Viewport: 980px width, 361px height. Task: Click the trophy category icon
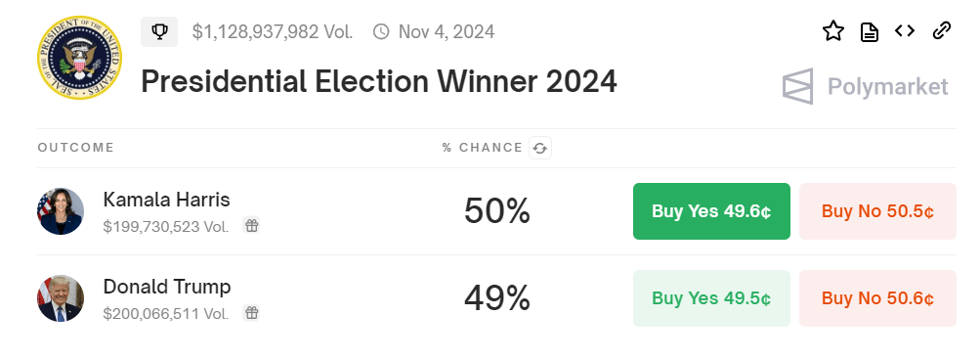[159, 32]
